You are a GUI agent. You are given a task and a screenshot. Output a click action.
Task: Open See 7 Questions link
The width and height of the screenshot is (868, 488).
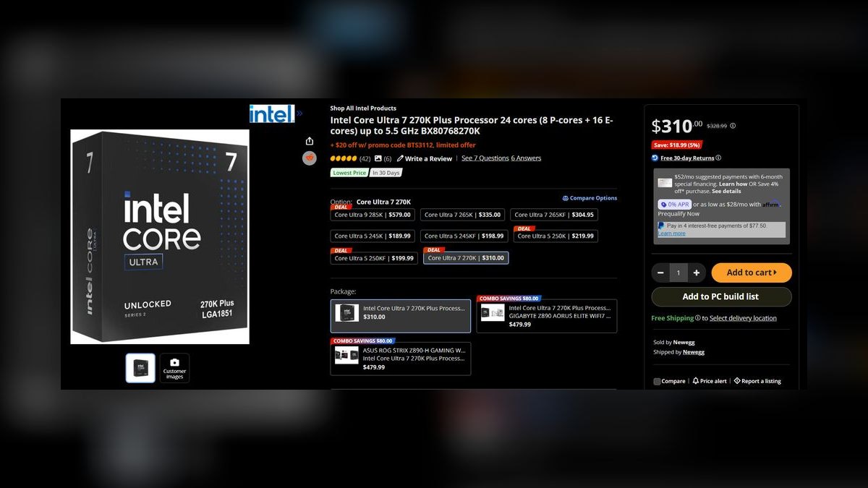[x=485, y=158]
